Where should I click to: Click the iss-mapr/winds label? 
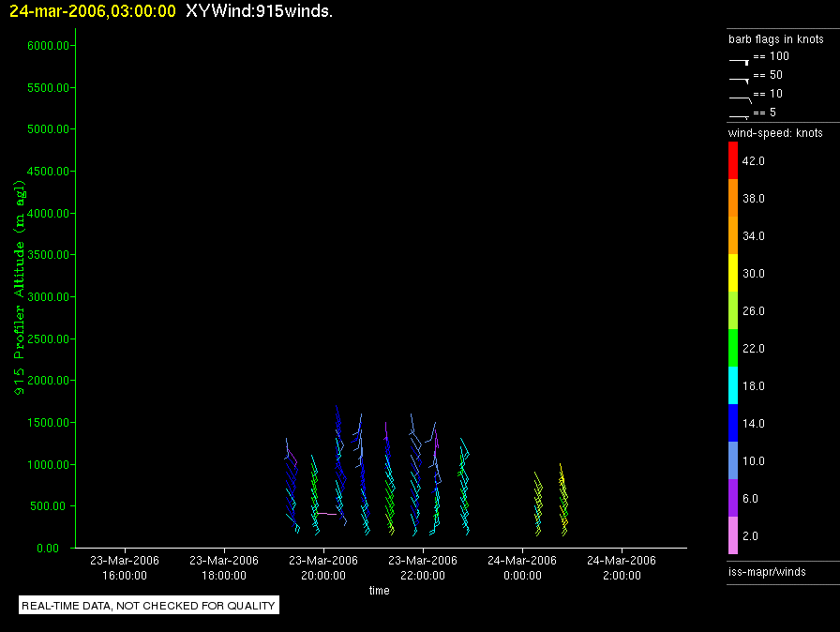pos(767,572)
